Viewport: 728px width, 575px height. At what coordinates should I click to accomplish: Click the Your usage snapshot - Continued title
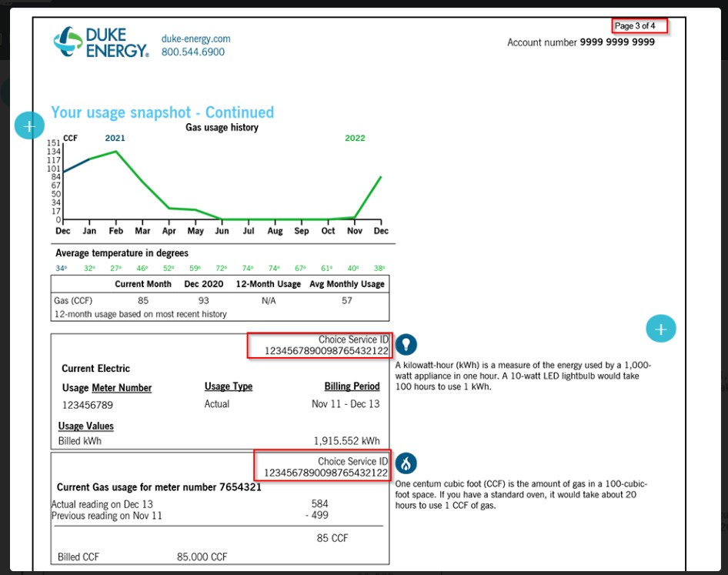(162, 112)
